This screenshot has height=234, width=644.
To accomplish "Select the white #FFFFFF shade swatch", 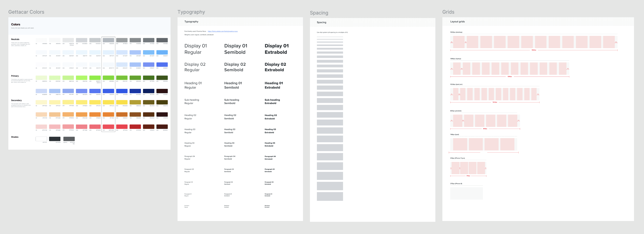I will tap(42, 139).
